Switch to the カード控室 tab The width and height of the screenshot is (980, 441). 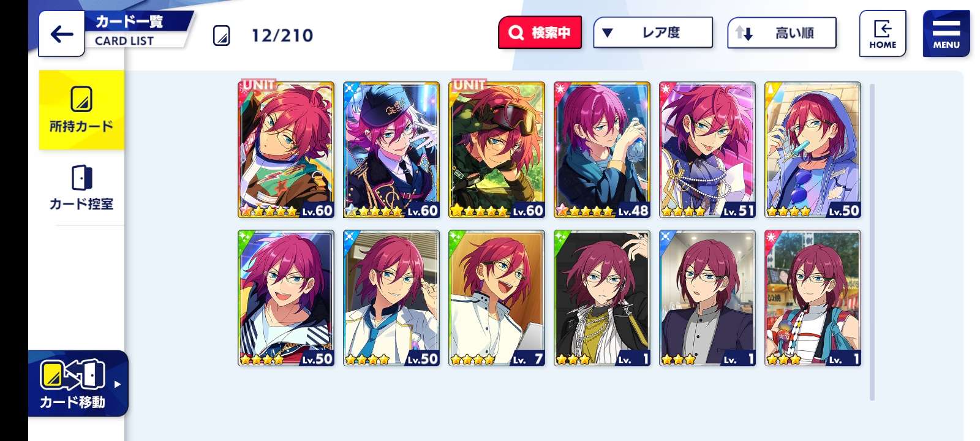pos(81,187)
